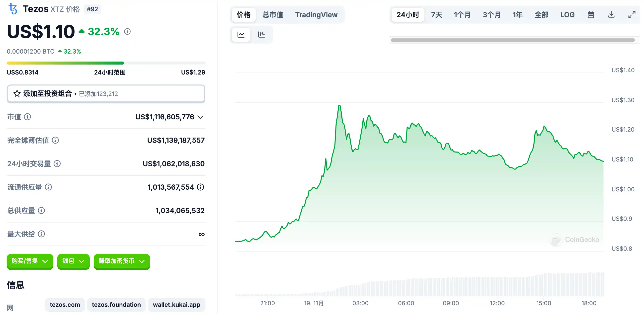Image resolution: width=644 pixels, height=314 pixels.
Task: Click the horizontal scrollbar above the chart
Action: pos(512,40)
